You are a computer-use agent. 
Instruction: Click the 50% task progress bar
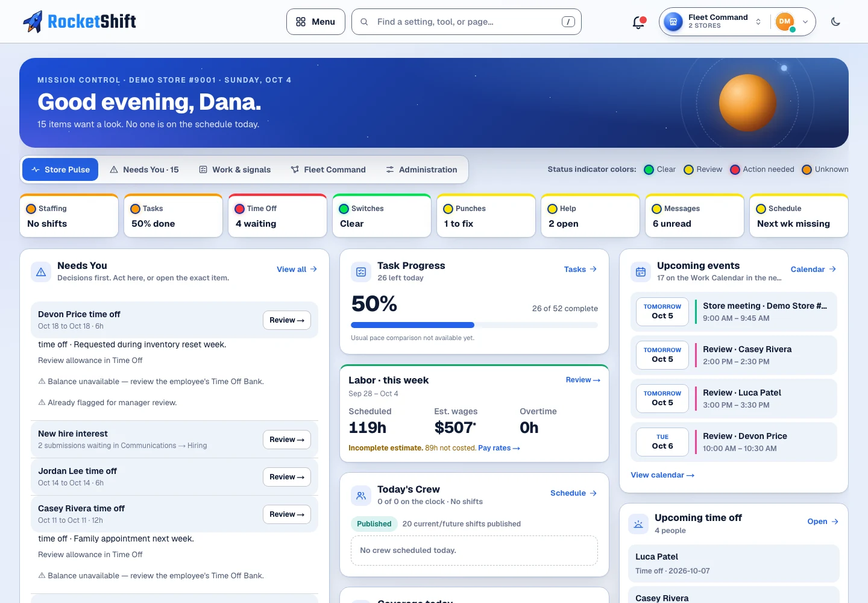pos(474,325)
